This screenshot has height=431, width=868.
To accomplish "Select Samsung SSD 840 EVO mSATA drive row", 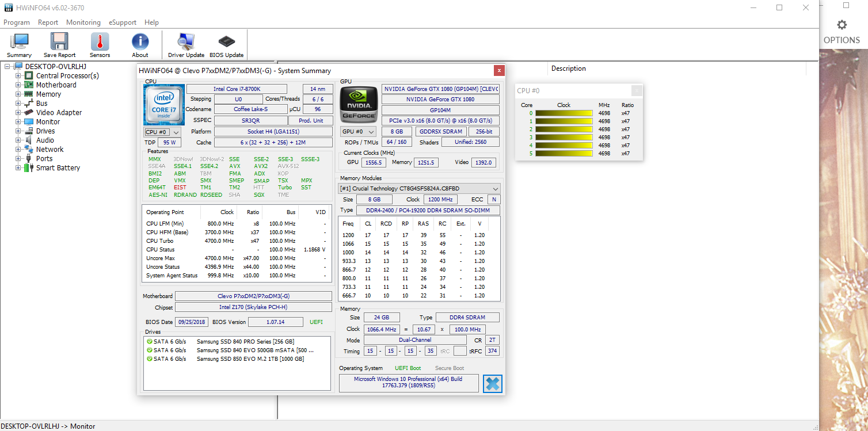I will coord(237,350).
